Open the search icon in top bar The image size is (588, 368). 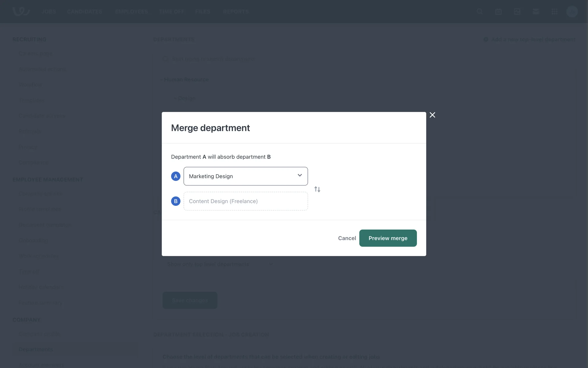[480, 12]
